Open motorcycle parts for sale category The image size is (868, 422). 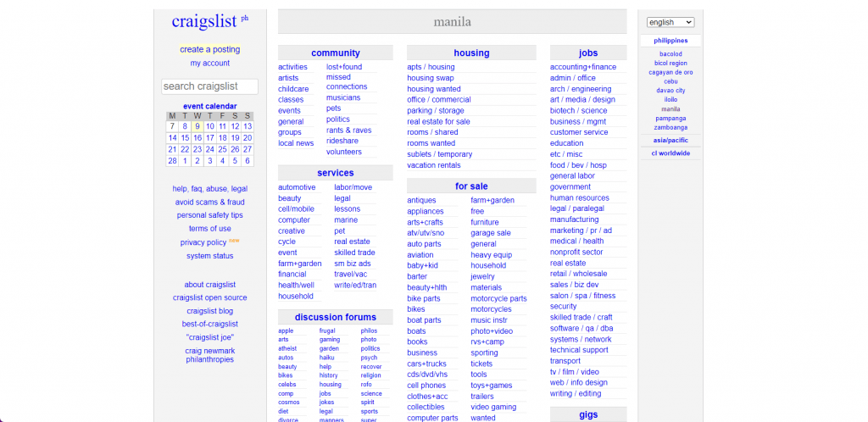[498, 298]
